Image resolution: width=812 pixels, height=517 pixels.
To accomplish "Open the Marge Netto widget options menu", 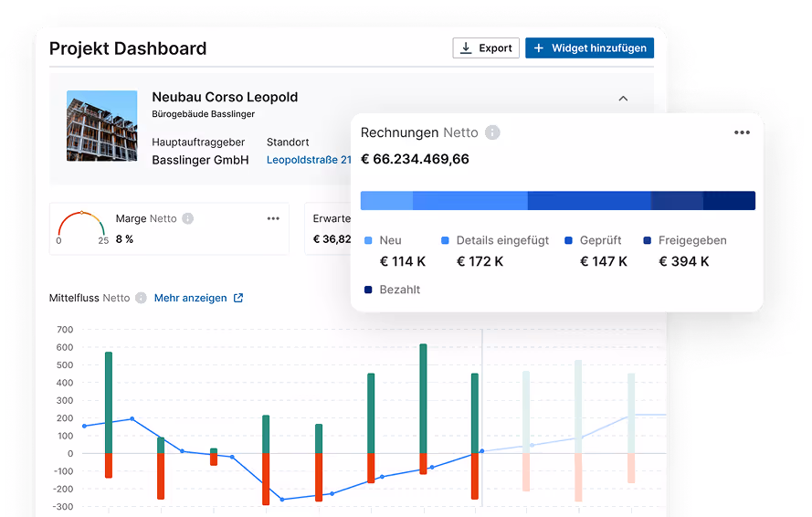I will (273, 218).
